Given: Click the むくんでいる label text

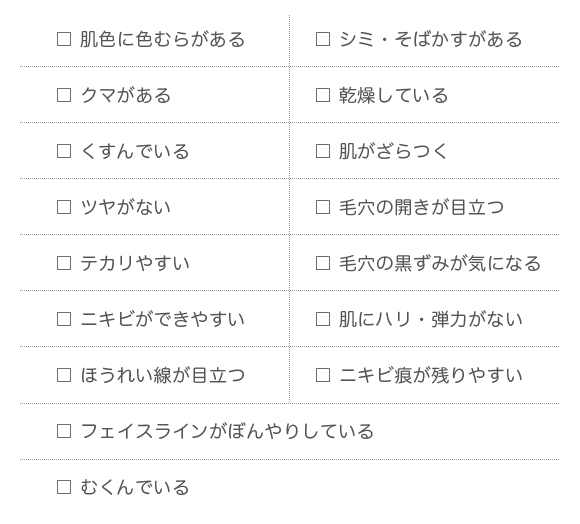Looking at the screenshot, I should pos(135,487).
